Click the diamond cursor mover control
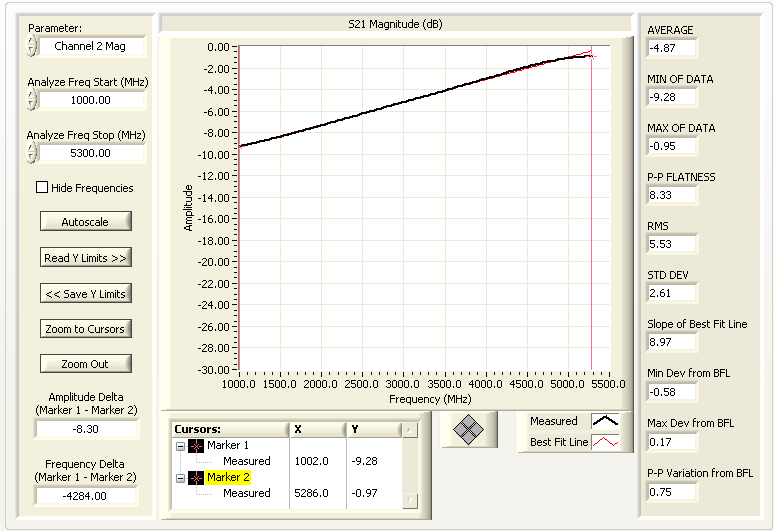This screenshot has height=531, width=774. [x=468, y=429]
